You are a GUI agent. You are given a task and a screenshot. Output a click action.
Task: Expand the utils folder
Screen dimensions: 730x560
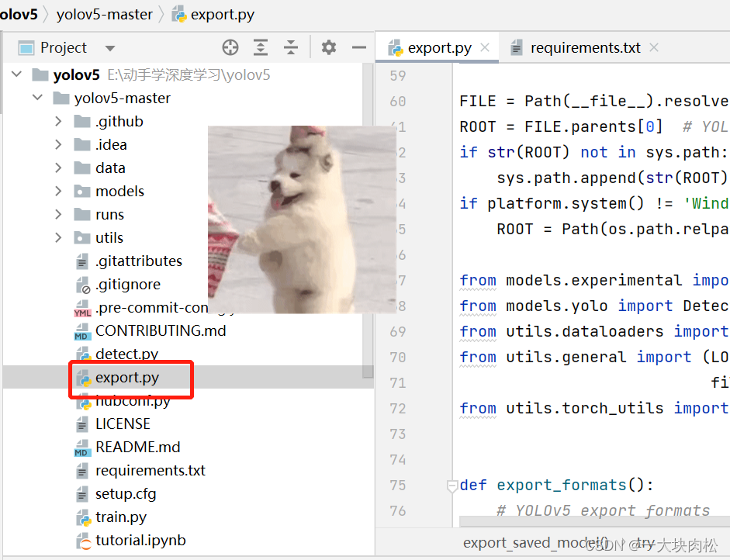coord(58,237)
